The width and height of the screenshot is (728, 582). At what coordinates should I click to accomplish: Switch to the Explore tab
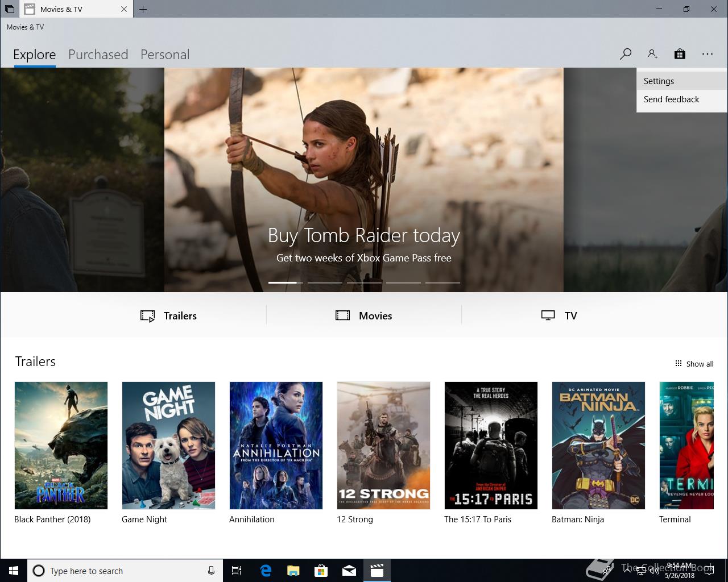pyautogui.click(x=35, y=55)
